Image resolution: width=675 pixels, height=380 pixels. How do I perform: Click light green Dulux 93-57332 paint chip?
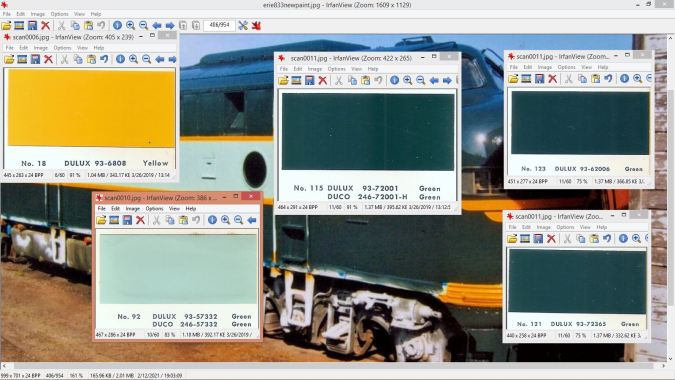[178, 269]
